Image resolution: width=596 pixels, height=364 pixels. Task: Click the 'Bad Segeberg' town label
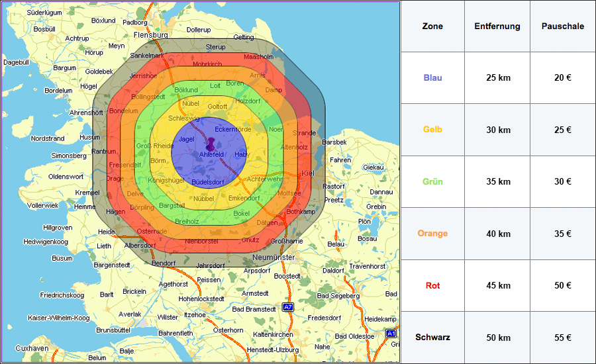338,296
